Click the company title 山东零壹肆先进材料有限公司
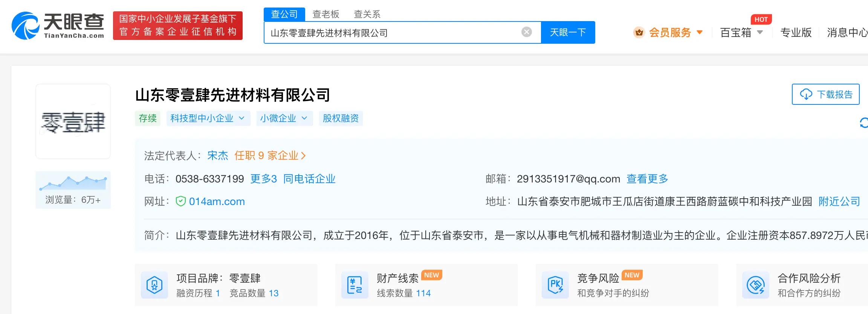The height and width of the screenshot is (314, 868). coord(233,95)
